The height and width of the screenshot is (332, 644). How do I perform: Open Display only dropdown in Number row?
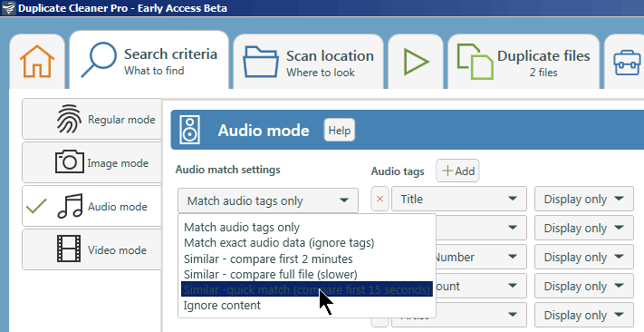point(584,257)
